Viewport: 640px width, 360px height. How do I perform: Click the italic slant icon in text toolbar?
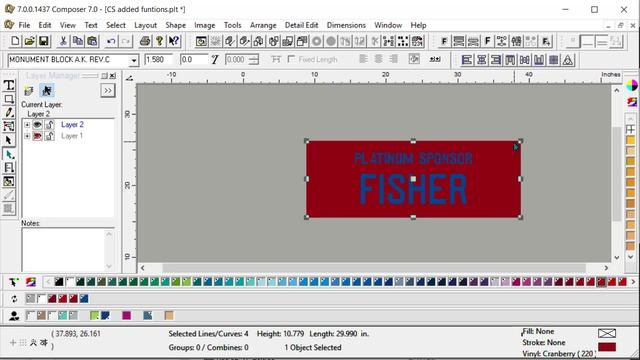[x=215, y=60]
